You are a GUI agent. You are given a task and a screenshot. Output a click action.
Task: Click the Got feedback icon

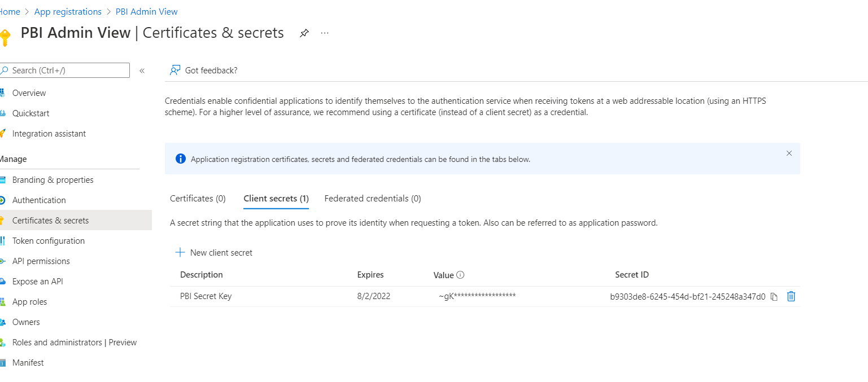pyautogui.click(x=175, y=71)
